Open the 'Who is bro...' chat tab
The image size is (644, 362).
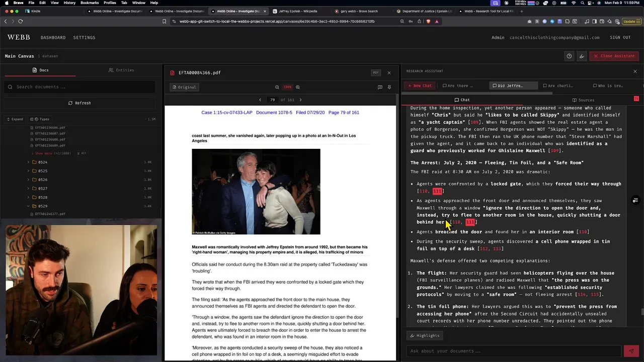[x=608, y=85]
